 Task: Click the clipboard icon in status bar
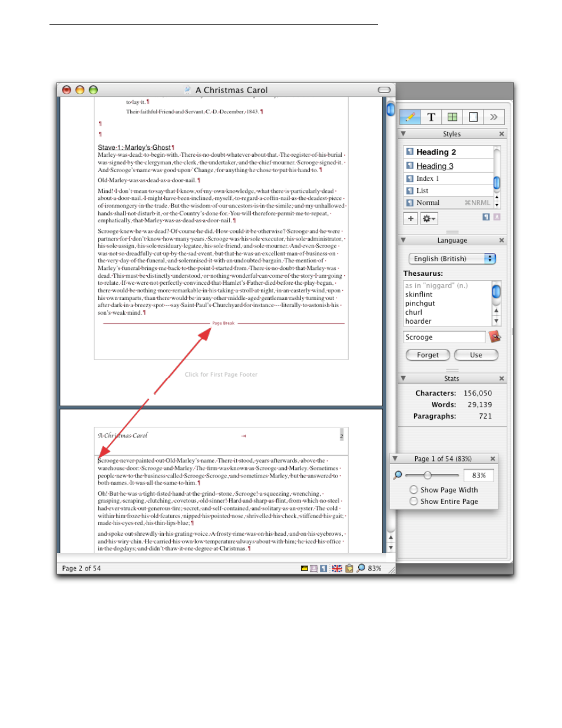[349, 568]
